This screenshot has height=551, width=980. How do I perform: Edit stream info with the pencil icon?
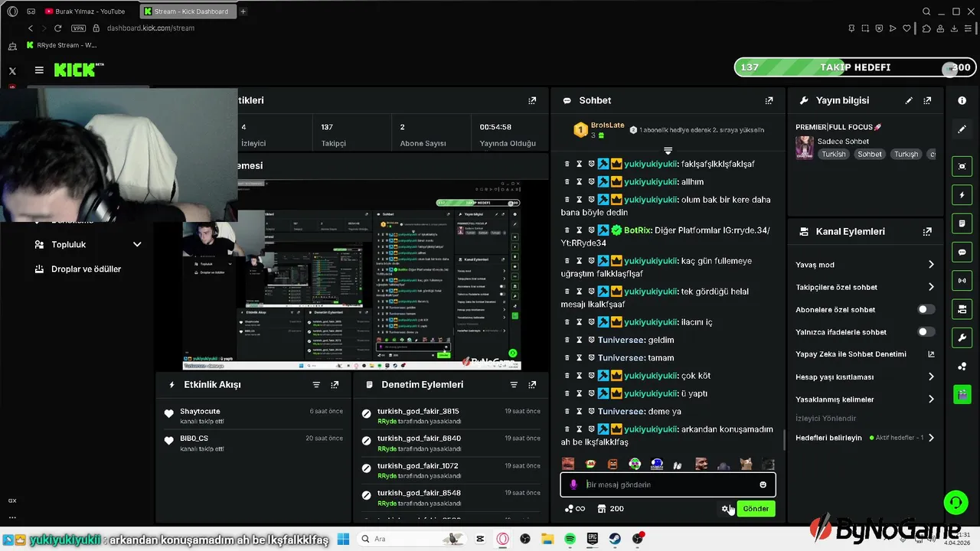(909, 100)
